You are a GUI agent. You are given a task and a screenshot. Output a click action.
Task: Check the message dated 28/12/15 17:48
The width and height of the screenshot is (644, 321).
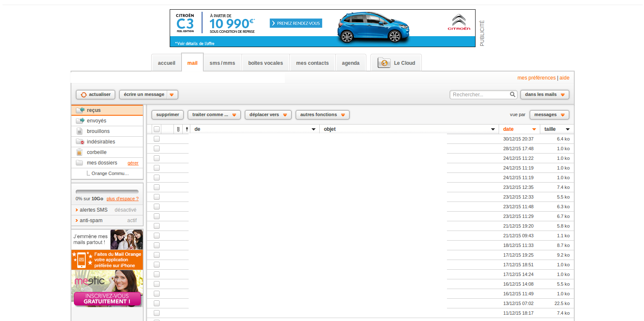tap(157, 149)
